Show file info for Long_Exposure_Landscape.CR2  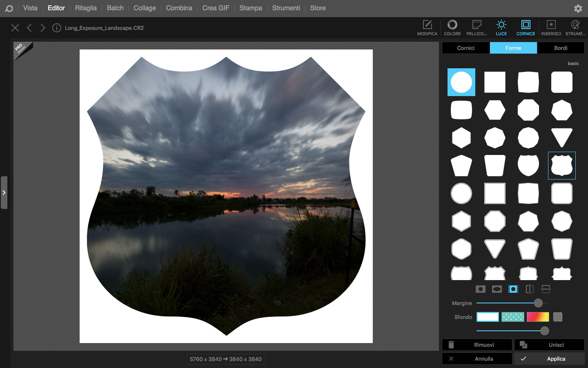[57, 28]
